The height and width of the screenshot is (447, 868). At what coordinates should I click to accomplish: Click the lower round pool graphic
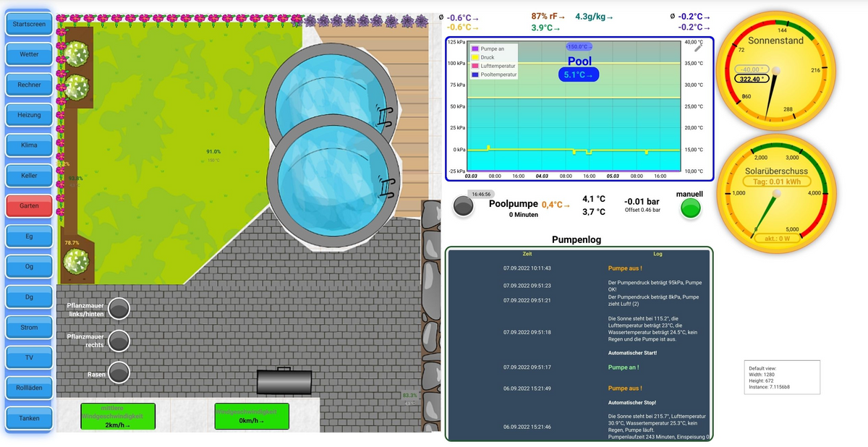click(x=333, y=179)
